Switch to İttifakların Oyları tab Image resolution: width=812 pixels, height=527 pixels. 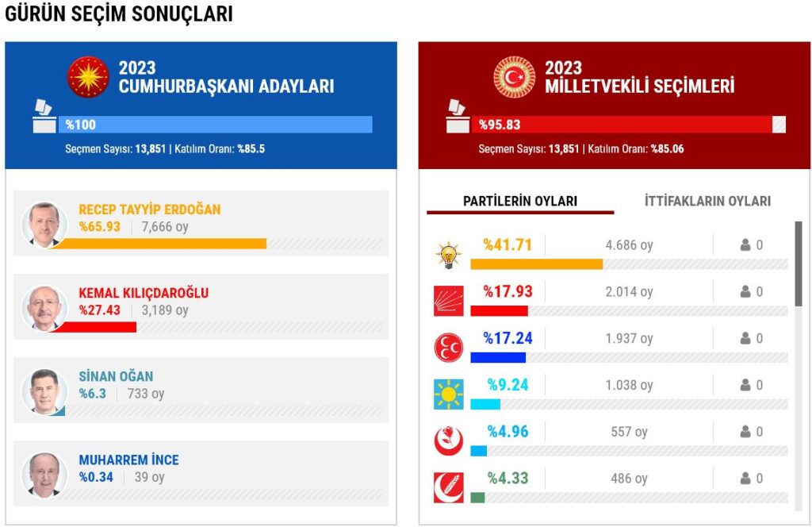coord(707,202)
